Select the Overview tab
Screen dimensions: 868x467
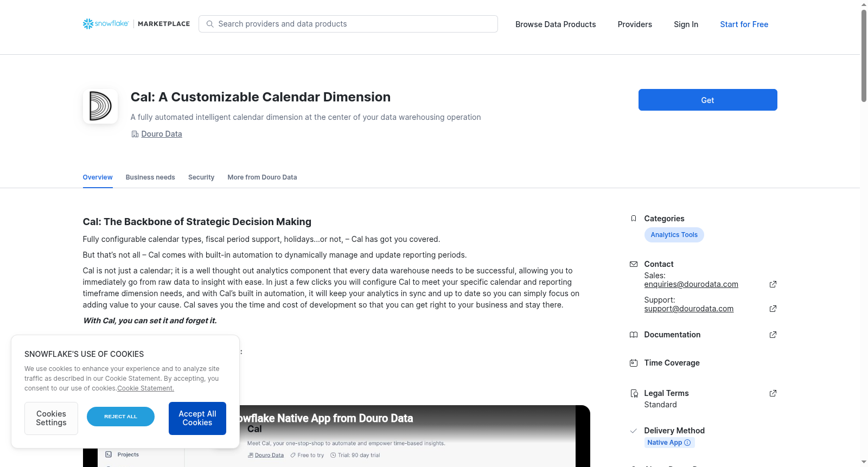[98, 177]
